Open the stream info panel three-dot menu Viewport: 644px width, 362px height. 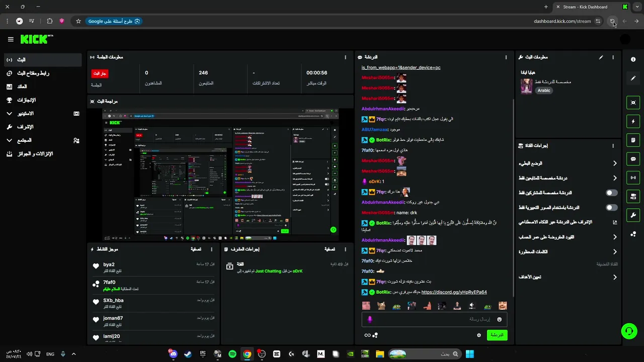(613, 57)
